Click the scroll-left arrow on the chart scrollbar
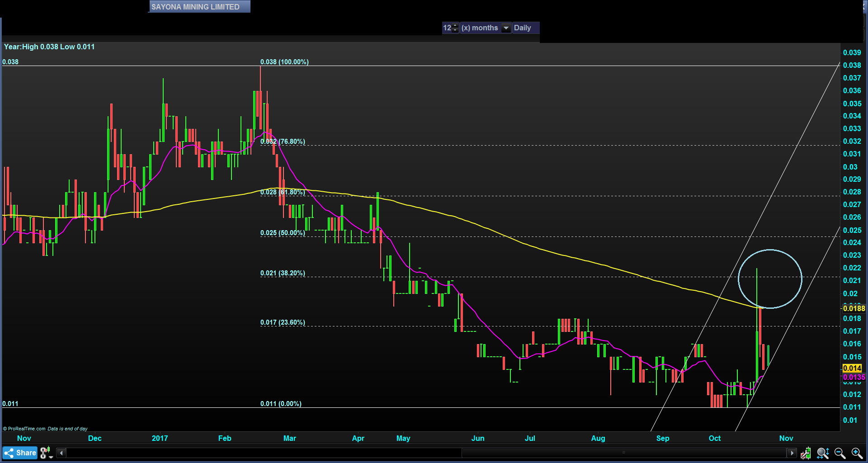The width and height of the screenshot is (868, 463). tap(61, 453)
